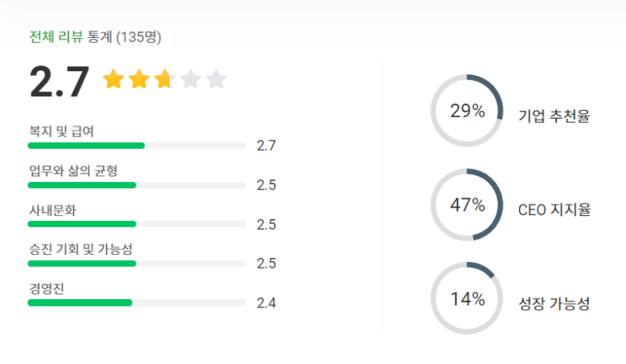Click the 14% growth potential donut chart

coord(466,298)
